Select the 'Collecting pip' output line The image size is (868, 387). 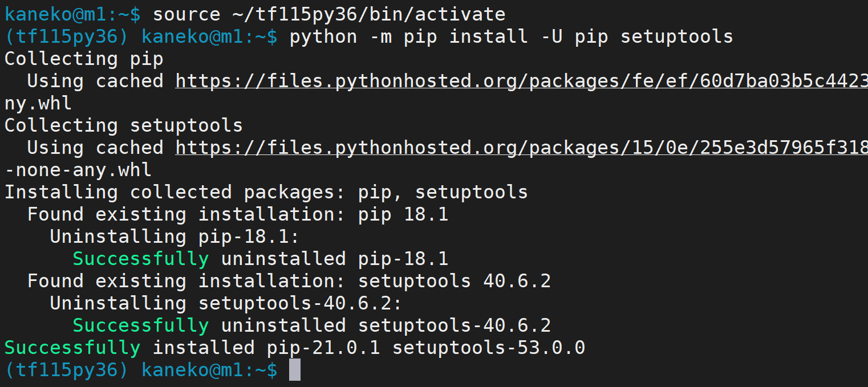(x=84, y=59)
